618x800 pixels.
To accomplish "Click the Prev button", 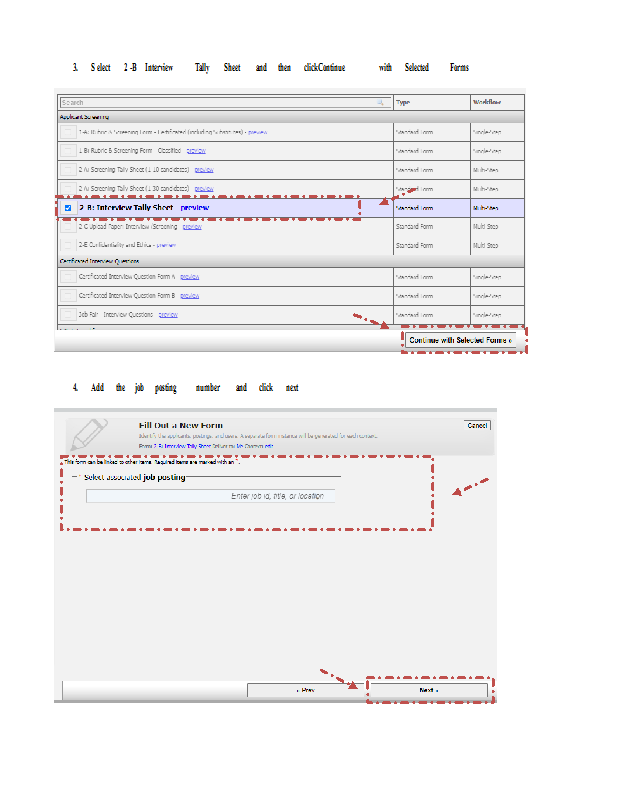I will [x=306, y=690].
